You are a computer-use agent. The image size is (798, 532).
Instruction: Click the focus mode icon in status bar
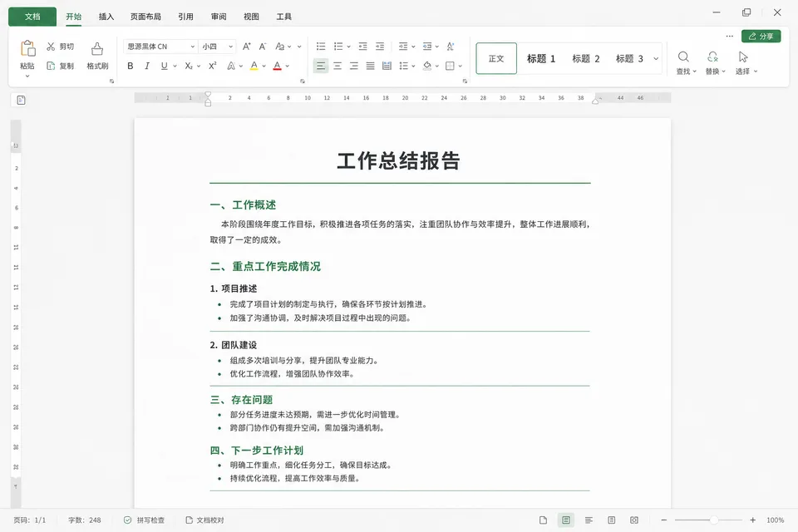(x=634, y=520)
